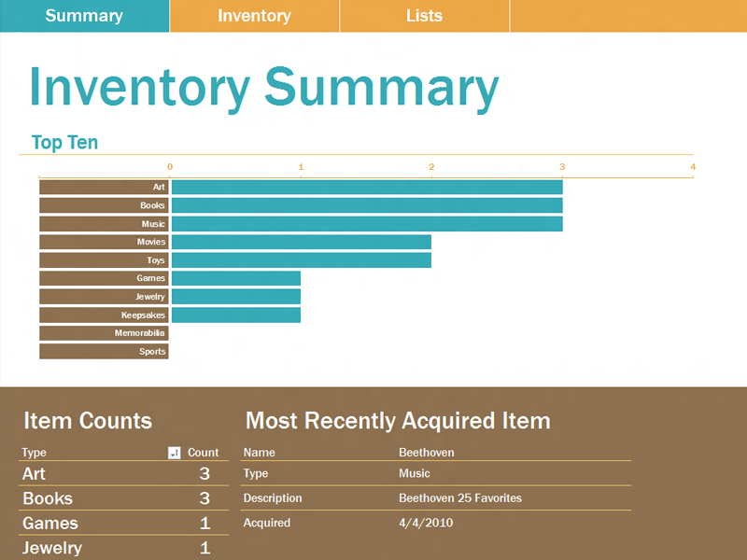Image resolution: width=747 pixels, height=560 pixels.
Task: Click the Keepsakes category label
Action: 104,315
